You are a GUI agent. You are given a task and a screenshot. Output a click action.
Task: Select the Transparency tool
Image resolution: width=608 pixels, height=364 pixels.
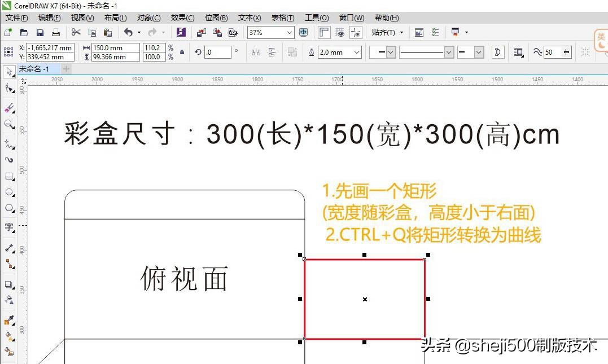pos(9,300)
